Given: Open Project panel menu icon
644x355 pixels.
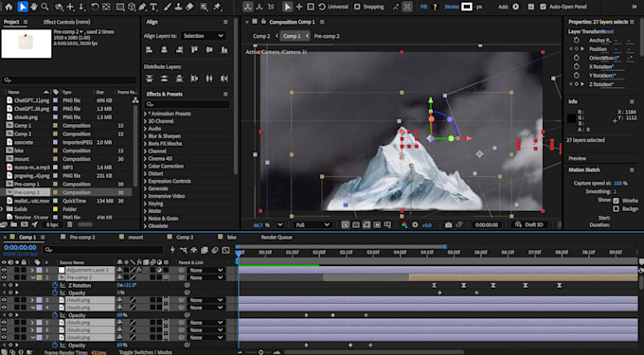Looking at the screenshot, I should [26, 22].
